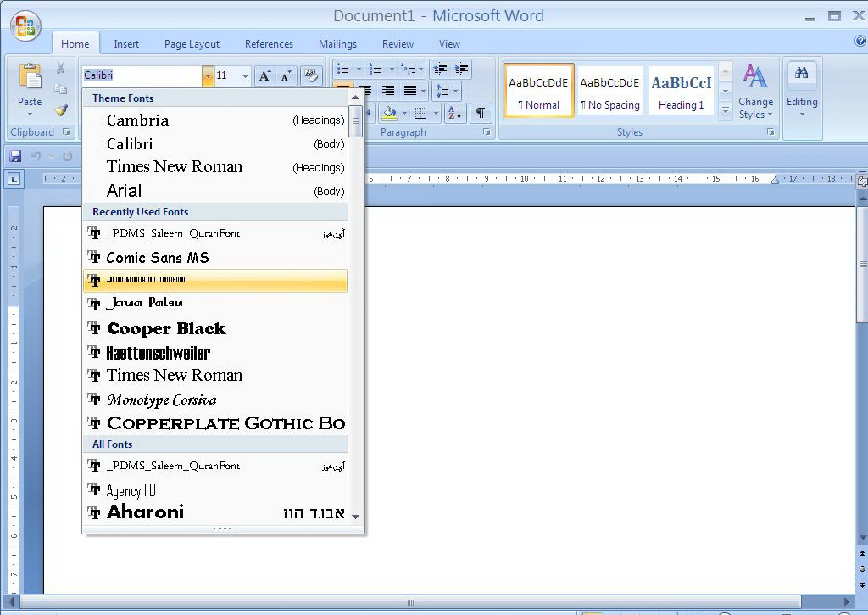This screenshot has width=868, height=615.
Task: Click the font list scrollbar down arrow
Action: [356, 517]
